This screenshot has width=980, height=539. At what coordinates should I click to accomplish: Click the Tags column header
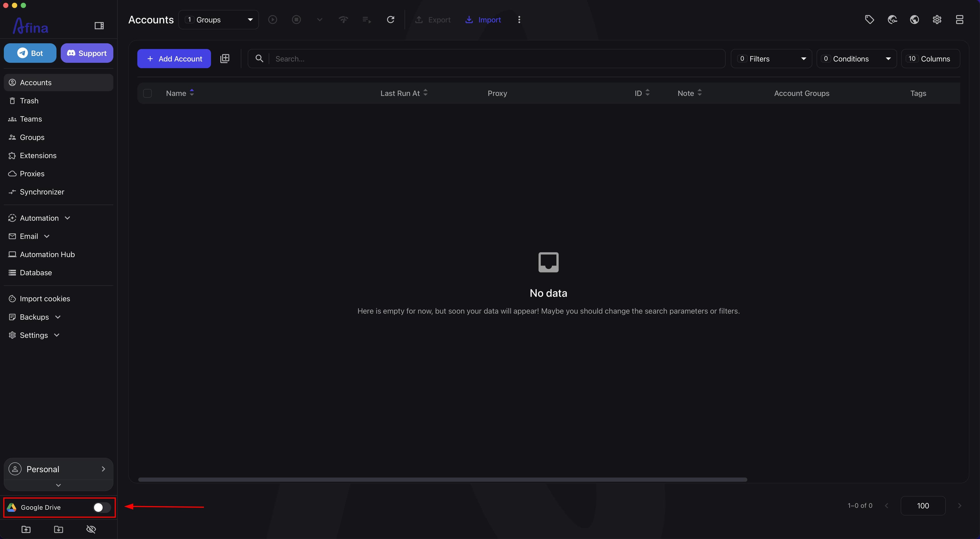click(918, 93)
